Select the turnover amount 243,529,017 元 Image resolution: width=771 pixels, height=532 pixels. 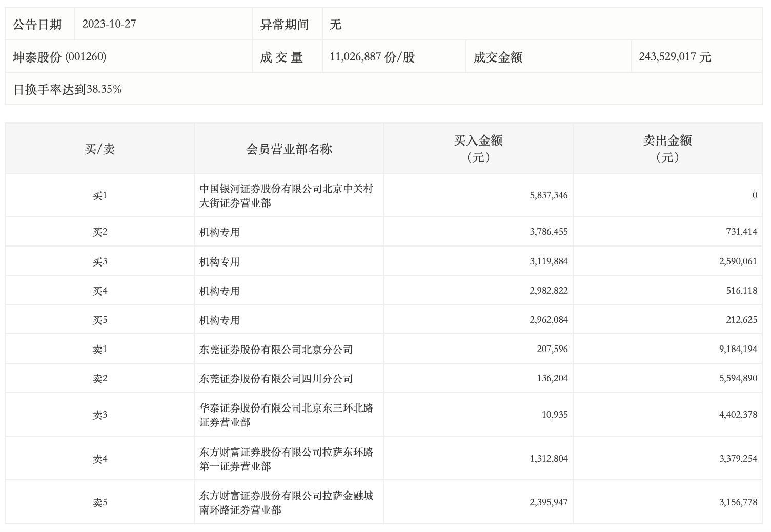point(675,57)
